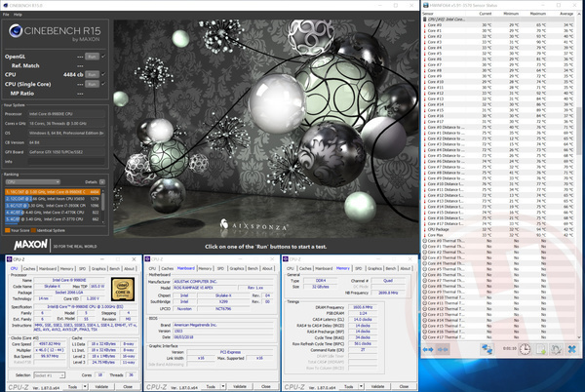Open Tools dropdown arrow in CPU-Z Mainboard window
This screenshot has width=585, height=392.
pyautogui.click(x=223, y=387)
